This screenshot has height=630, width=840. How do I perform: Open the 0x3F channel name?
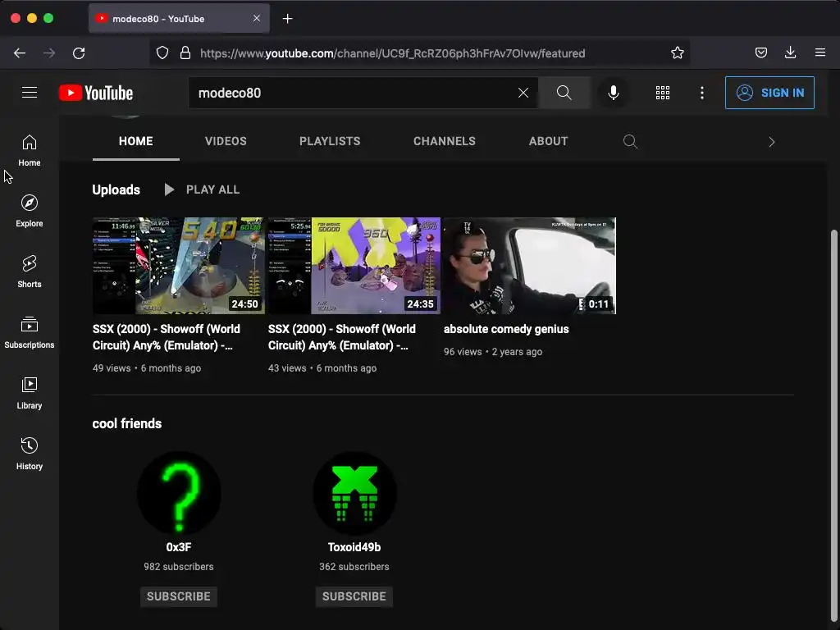[x=179, y=547]
